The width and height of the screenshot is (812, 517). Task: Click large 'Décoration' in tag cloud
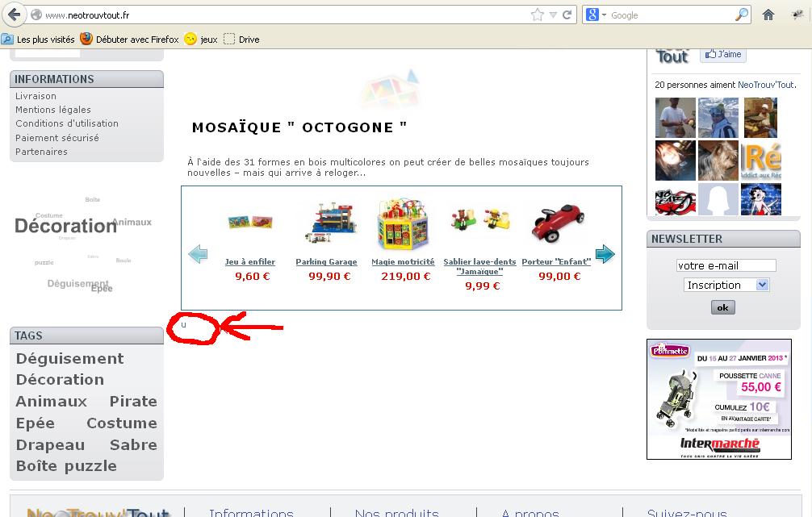click(65, 226)
